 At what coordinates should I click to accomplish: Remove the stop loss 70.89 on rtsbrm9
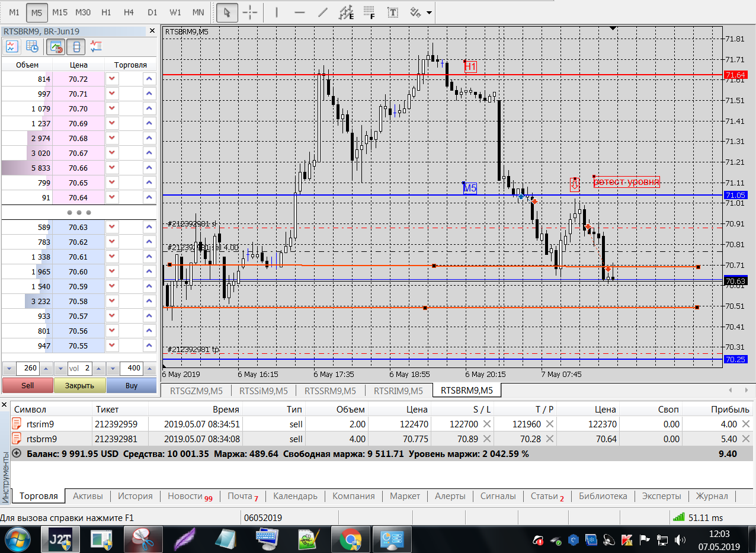[487, 439]
